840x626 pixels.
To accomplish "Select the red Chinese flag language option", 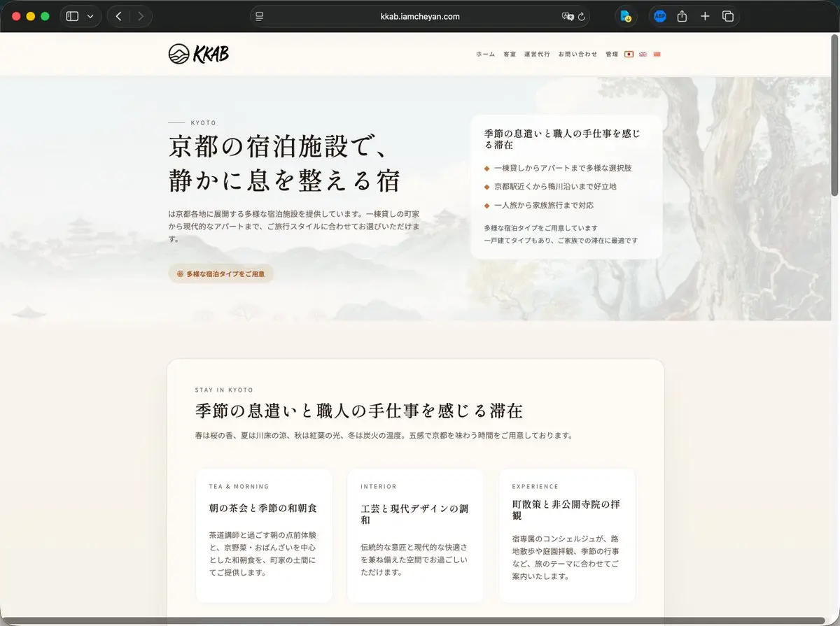I will point(657,54).
